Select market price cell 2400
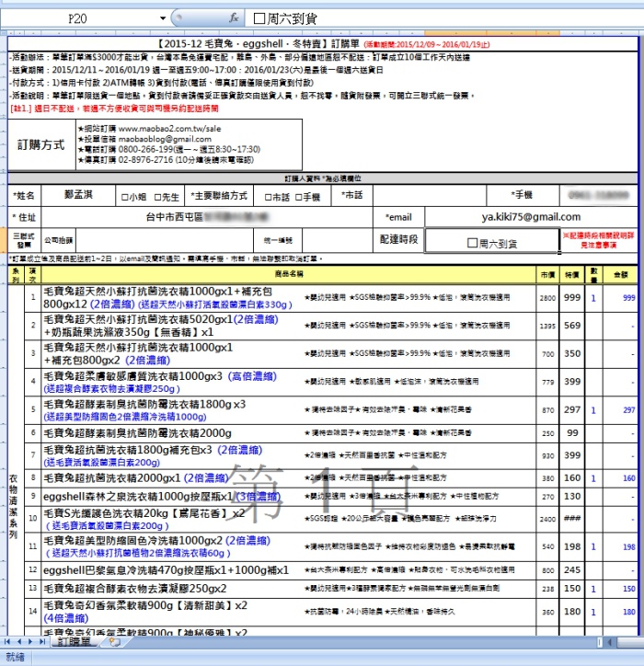Image resolution: width=644 pixels, height=666 pixels. 547,519
